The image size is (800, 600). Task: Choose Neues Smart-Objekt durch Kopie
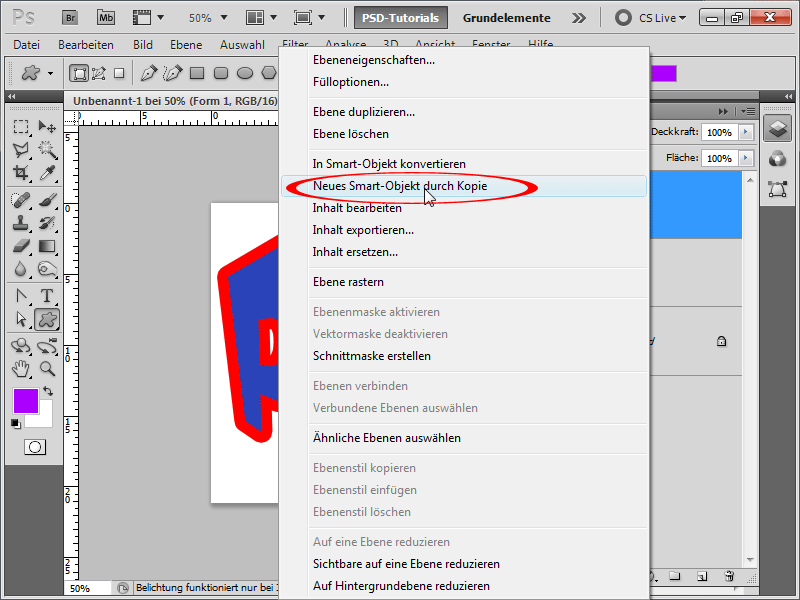464,186
